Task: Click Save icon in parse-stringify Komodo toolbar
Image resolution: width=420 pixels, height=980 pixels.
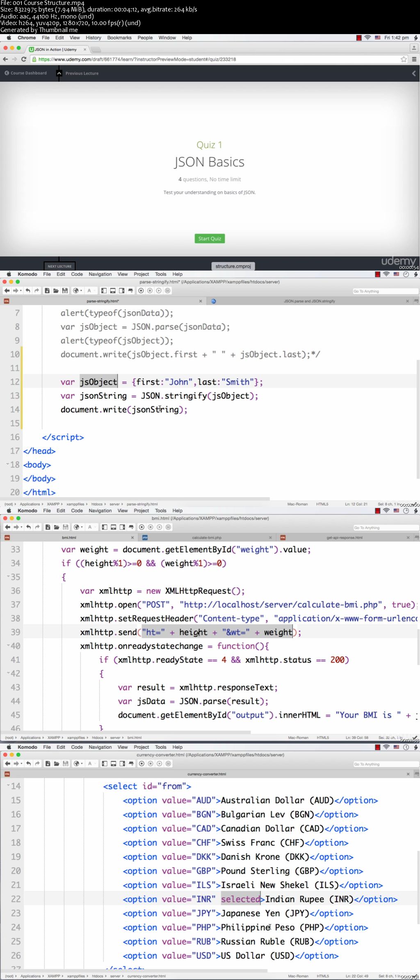Action: point(65,291)
